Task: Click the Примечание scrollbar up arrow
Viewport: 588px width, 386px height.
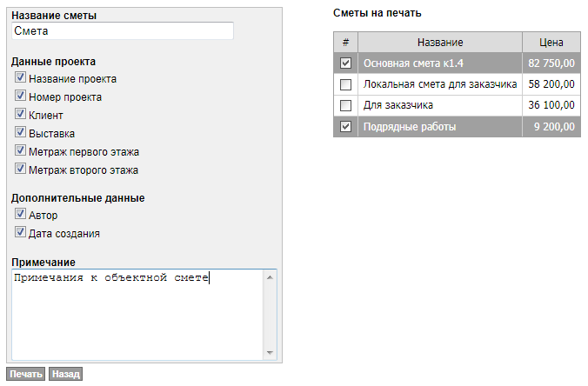Action: [x=270, y=277]
